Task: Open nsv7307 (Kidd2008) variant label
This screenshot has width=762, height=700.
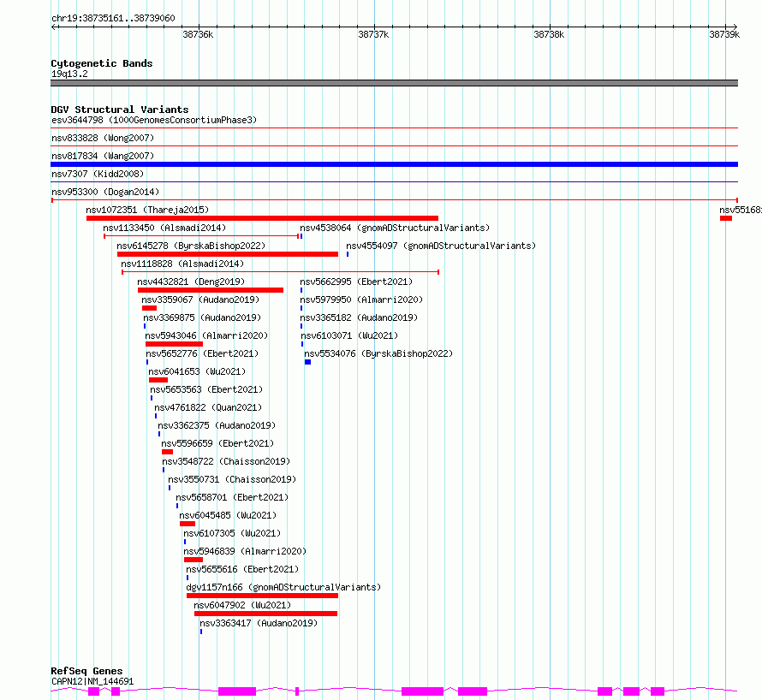Action: [x=98, y=174]
